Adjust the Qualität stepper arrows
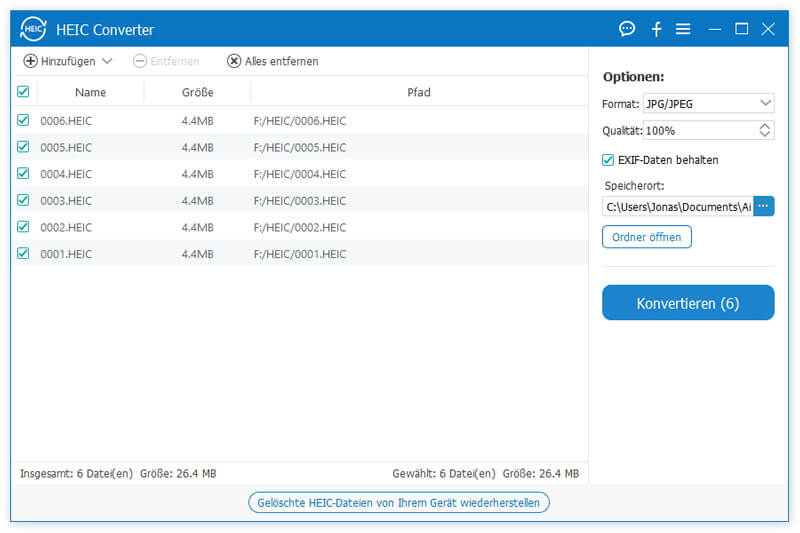The height and width of the screenshot is (533, 800). pos(765,130)
